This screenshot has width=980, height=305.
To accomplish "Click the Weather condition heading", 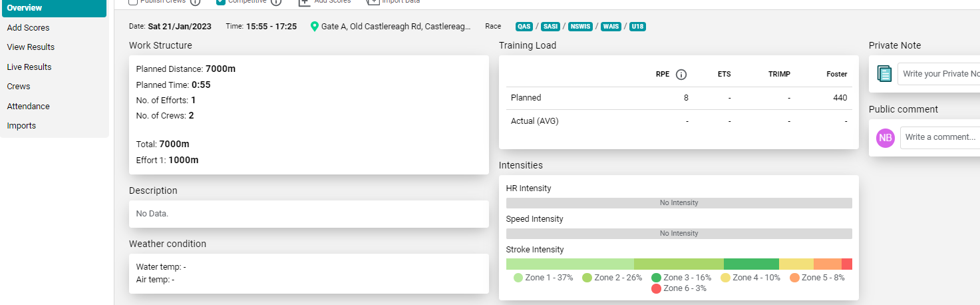I will point(168,244).
